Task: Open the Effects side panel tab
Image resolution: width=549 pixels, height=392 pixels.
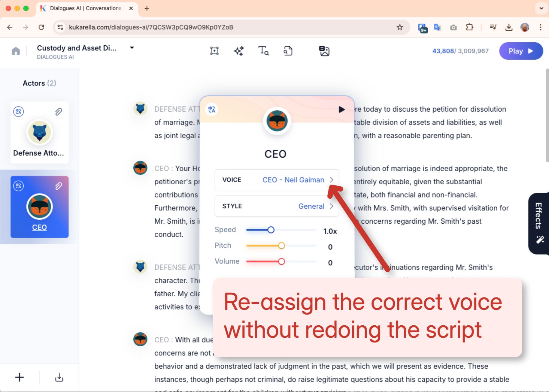Action: [x=539, y=224]
